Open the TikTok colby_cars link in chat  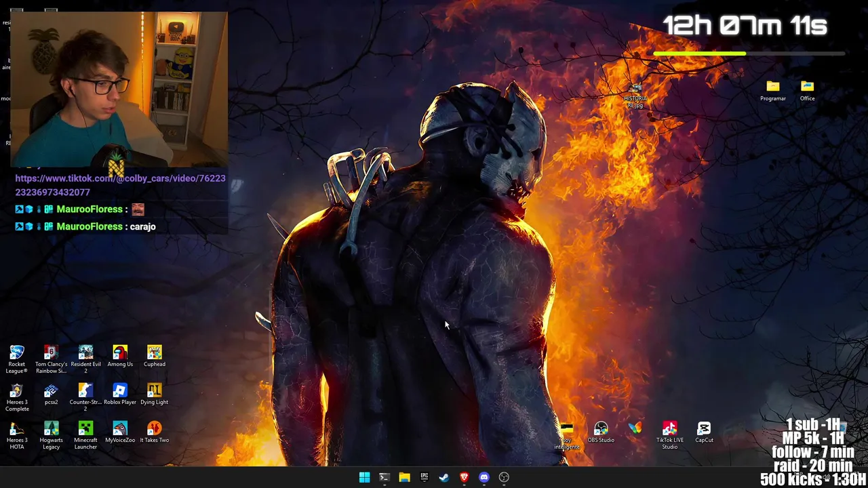(x=120, y=185)
